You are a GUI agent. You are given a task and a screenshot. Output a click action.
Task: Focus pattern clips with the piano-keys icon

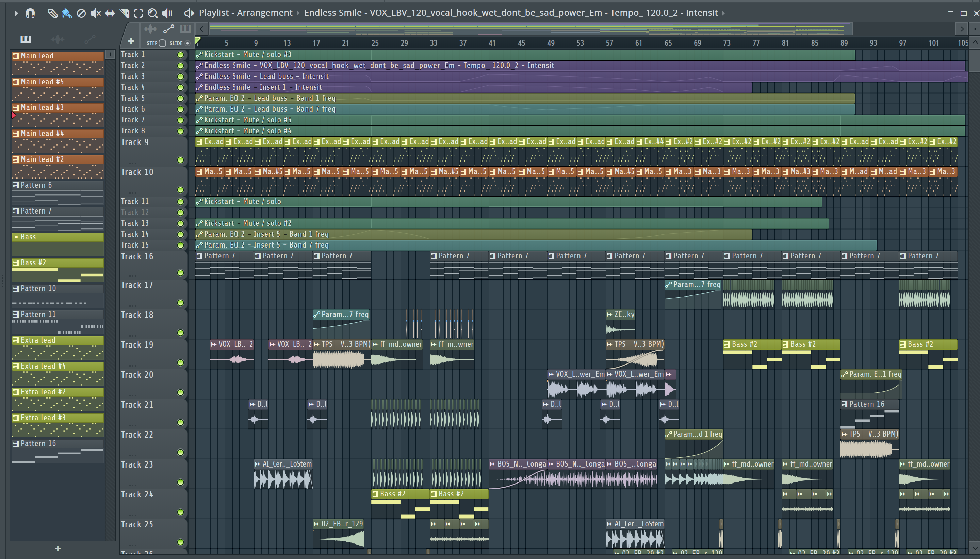[185, 29]
